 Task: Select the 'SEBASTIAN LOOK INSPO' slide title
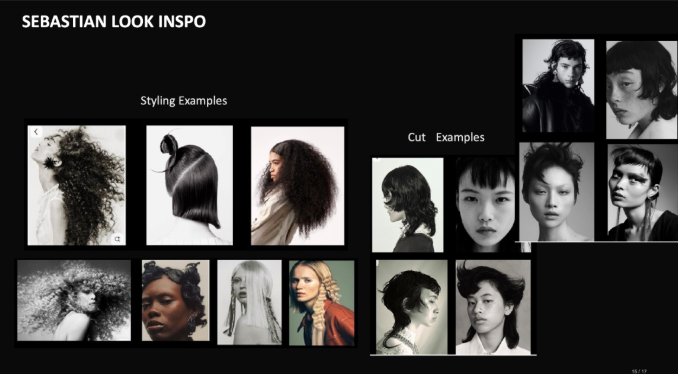click(114, 21)
